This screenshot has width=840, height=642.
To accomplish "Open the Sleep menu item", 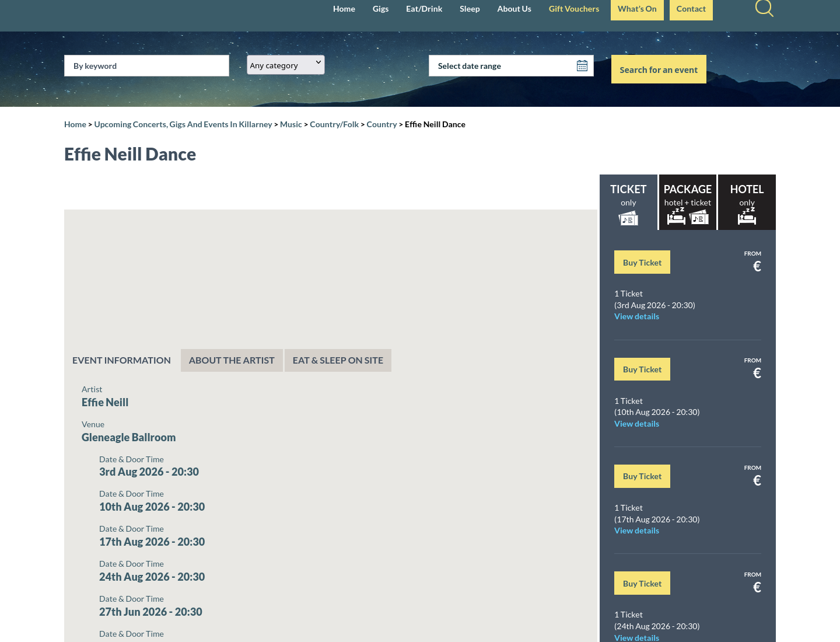I will pos(470,9).
